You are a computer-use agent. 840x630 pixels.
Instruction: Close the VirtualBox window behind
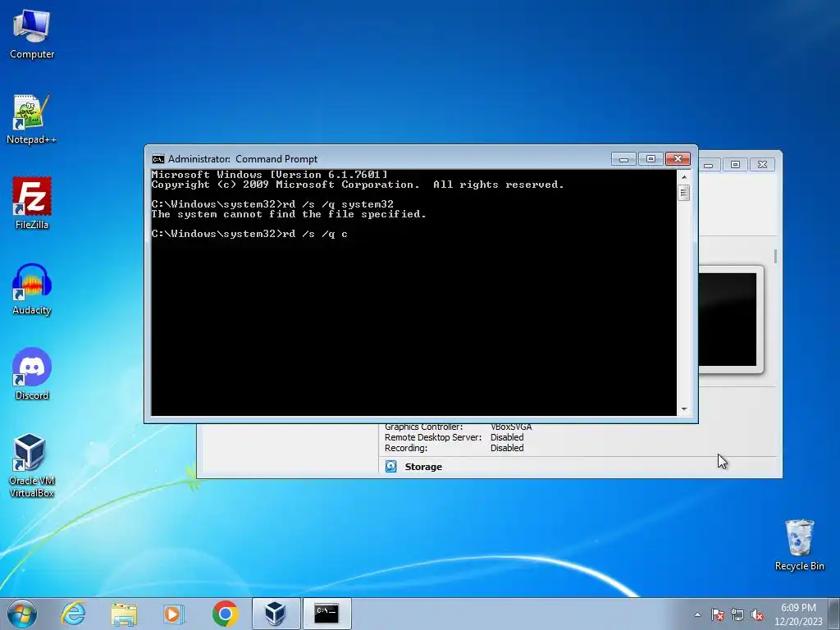(762, 165)
